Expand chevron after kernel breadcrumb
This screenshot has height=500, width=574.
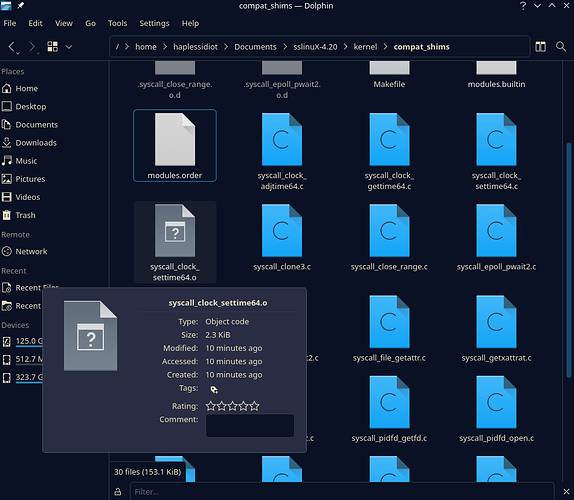[385, 47]
